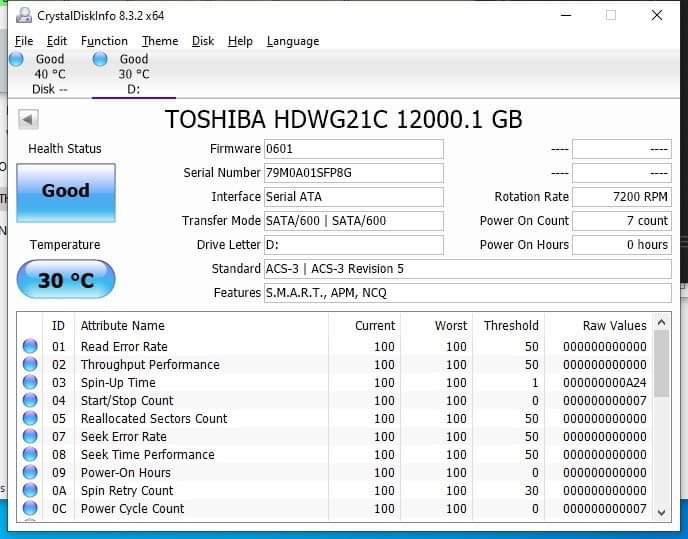
Task: Open the File menu
Action: point(24,41)
